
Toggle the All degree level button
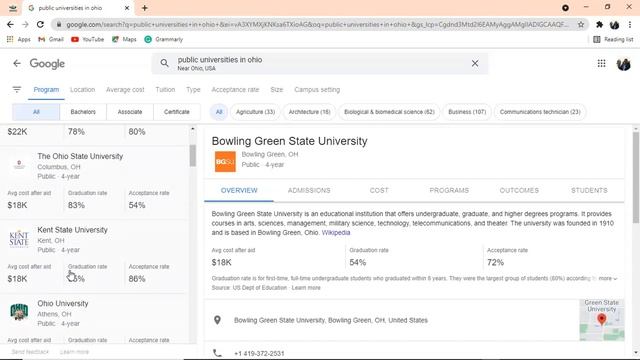point(36,112)
